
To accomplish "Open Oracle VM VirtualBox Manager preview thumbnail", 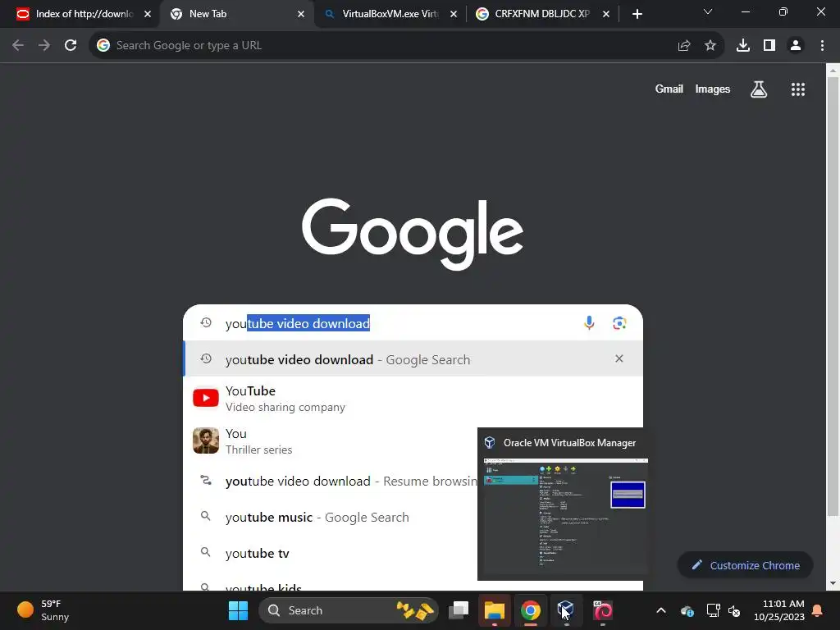I will [565, 516].
